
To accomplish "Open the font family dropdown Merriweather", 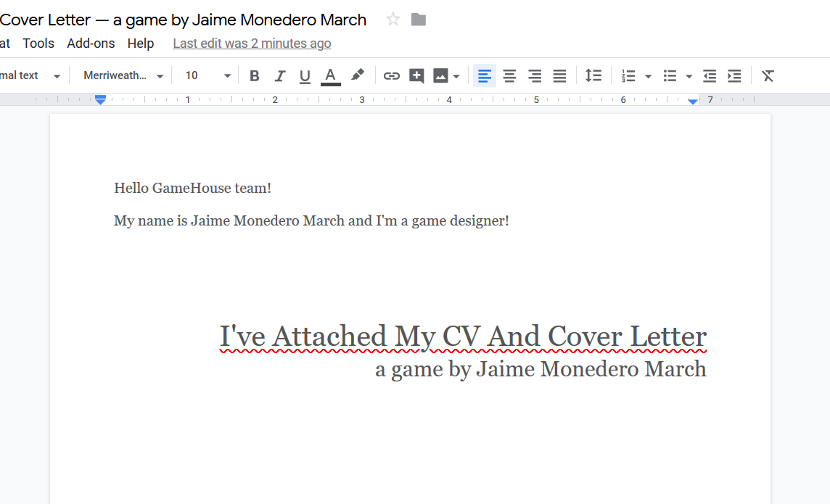I will pos(123,75).
